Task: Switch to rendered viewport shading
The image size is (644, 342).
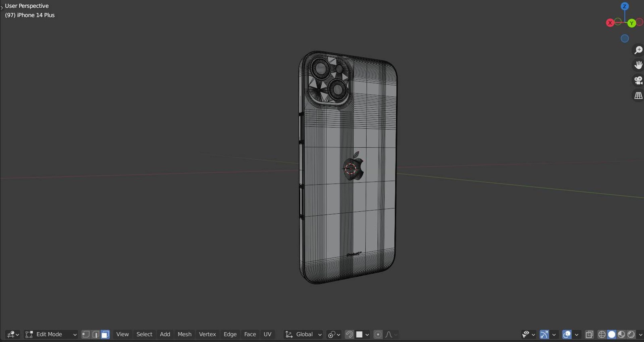Action: point(631,334)
